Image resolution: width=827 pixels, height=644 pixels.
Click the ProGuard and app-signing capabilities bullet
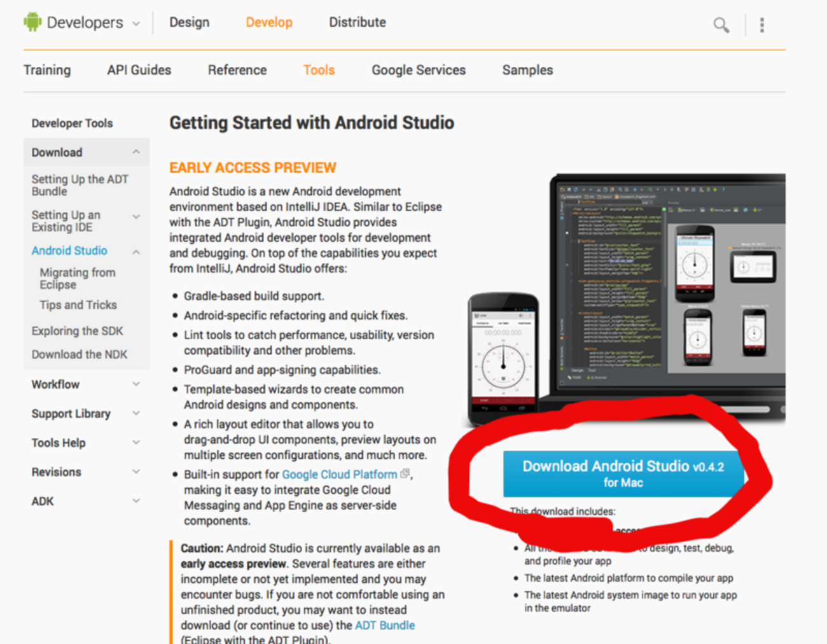click(x=282, y=370)
